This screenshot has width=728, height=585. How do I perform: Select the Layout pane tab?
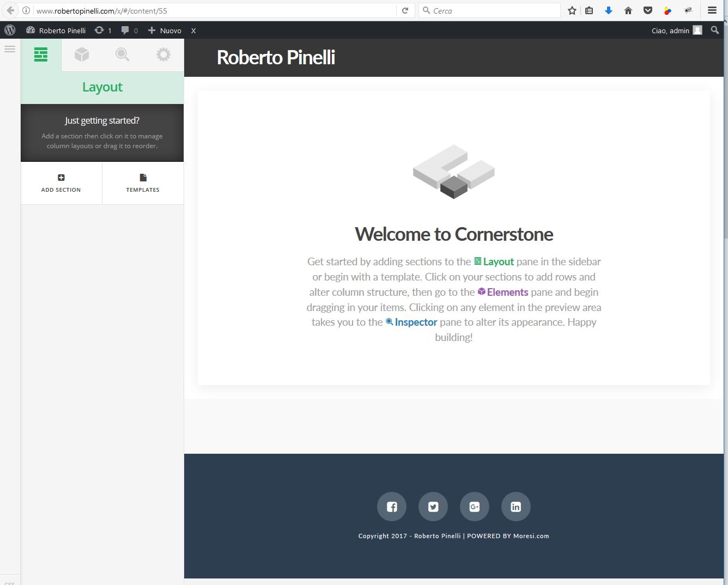[x=41, y=54]
